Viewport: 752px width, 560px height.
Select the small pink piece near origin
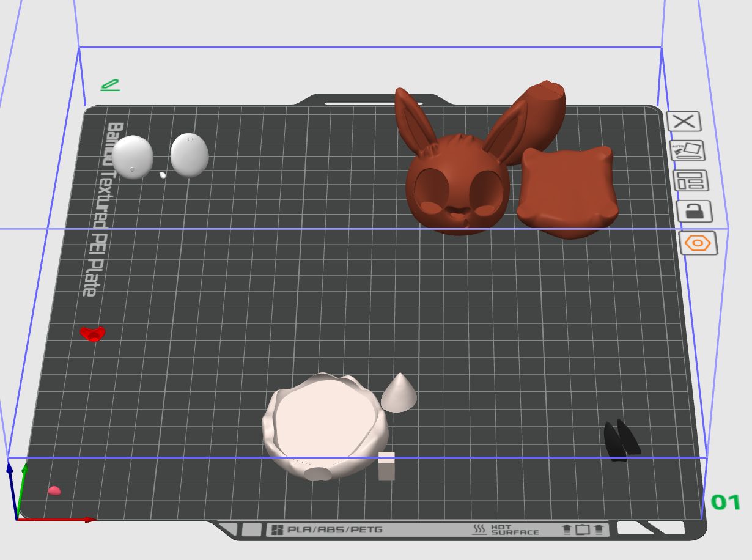tap(54, 490)
